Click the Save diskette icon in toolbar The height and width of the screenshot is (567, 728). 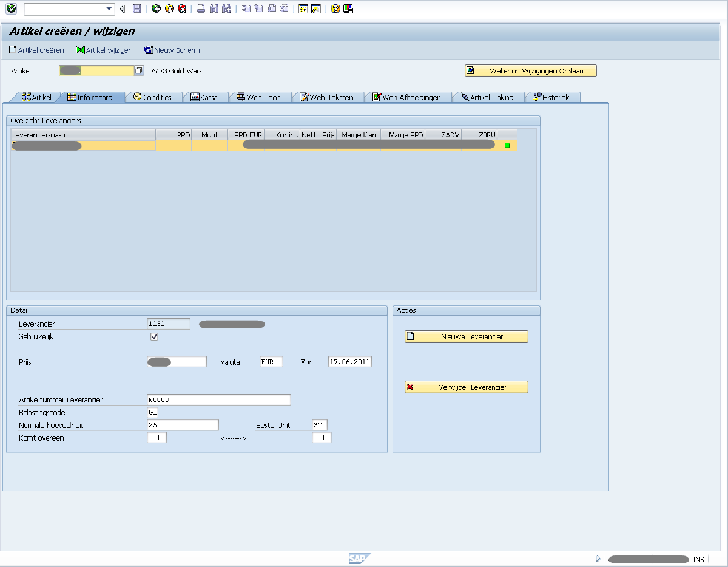(x=137, y=8)
